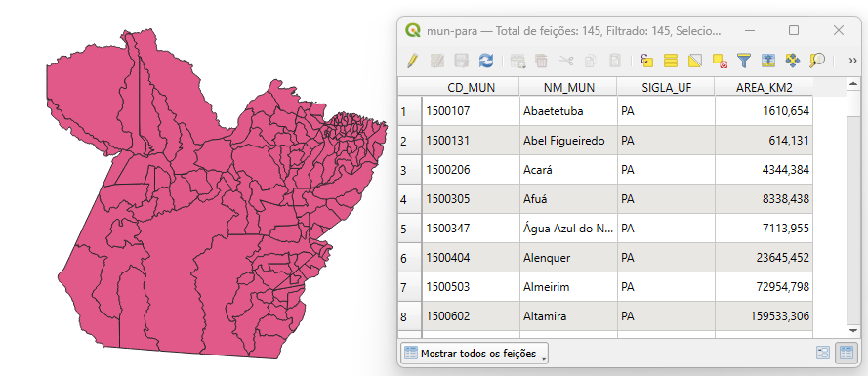This screenshot has width=868, height=376.
Task: Toggle editing mode with the pencil icon
Action: pyautogui.click(x=412, y=61)
